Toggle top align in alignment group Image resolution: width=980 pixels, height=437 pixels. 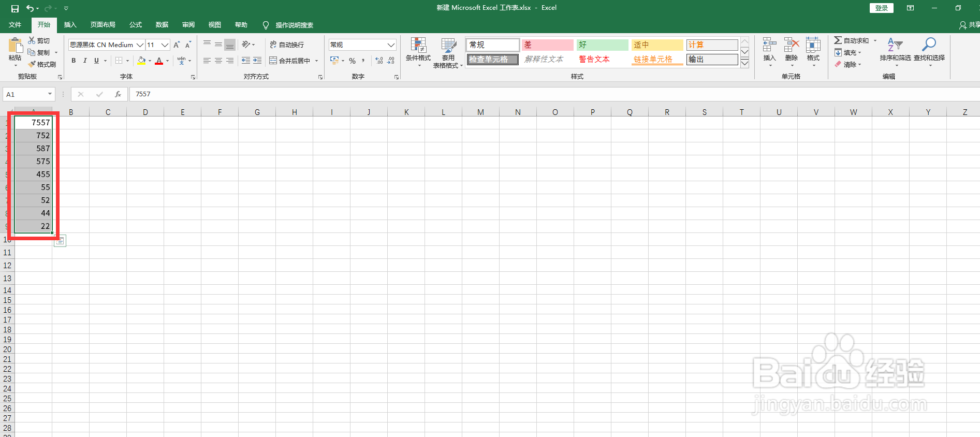click(x=207, y=45)
